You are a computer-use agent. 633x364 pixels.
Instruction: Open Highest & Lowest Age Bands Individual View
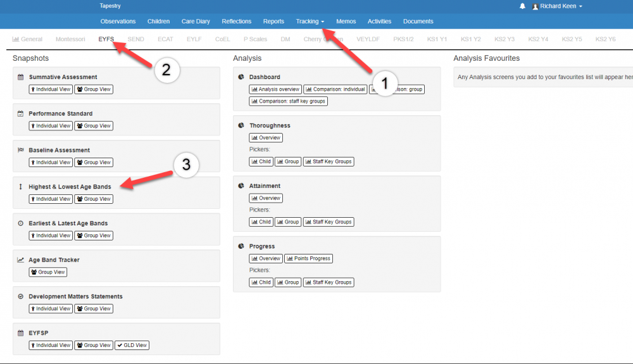pyautogui.click(x=51, y=199)
